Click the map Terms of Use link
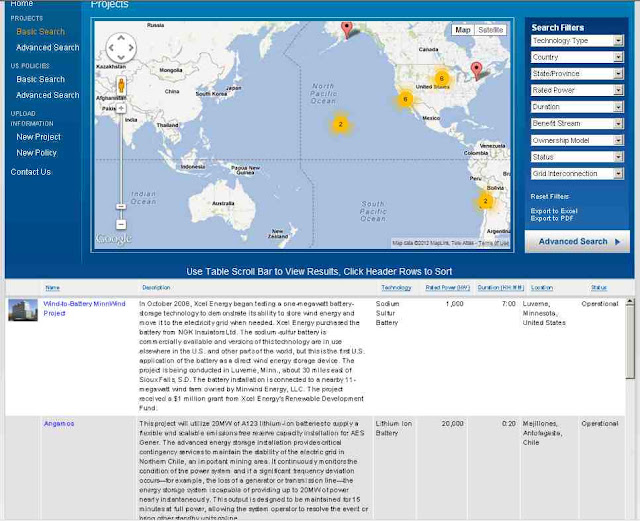 pos(493,243)
